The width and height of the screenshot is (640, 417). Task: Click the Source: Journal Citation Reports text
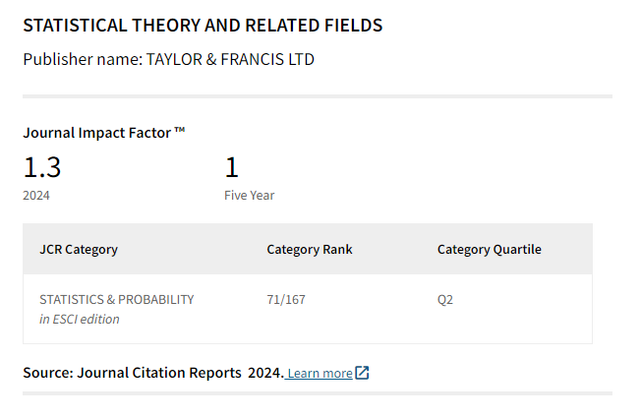[130, 373]
